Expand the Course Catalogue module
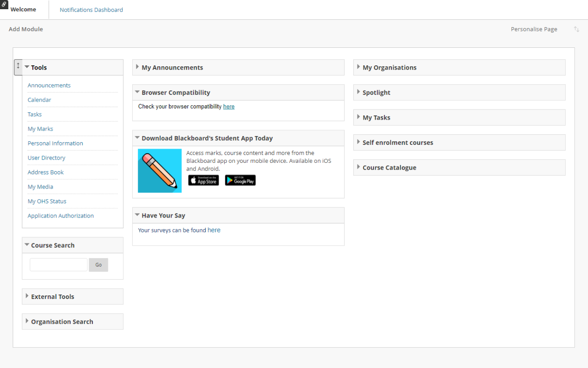588x368 pixels. click(x=358, y=167)
